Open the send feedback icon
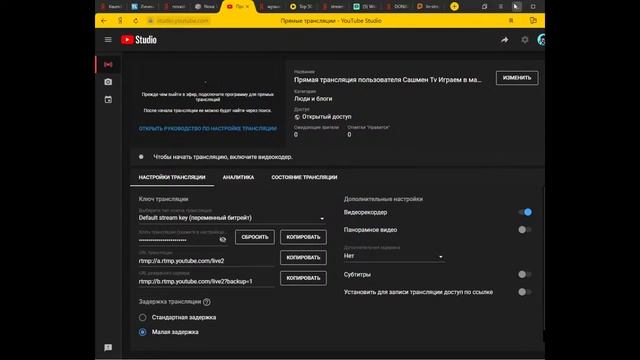Image resolution: width=640 pixels, height=360 pixels. [x=108, y=347]
